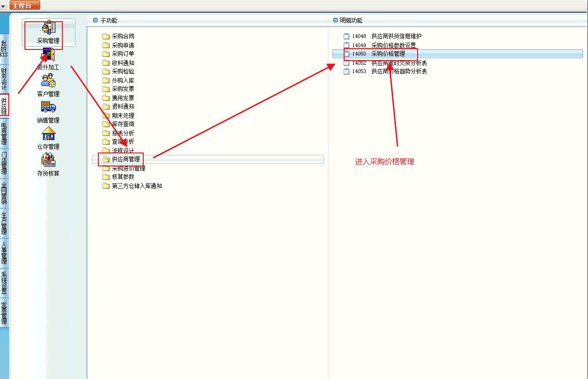The image size is (588, 379).
Task: Select the 费用发票 folder
Action: point(118,98)
